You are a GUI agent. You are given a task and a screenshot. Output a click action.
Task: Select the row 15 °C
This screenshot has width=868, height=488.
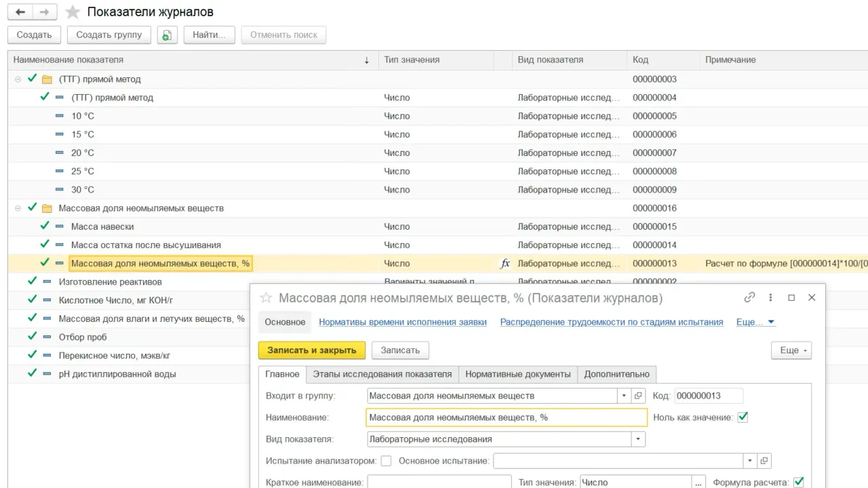click(x=438, y=134)
